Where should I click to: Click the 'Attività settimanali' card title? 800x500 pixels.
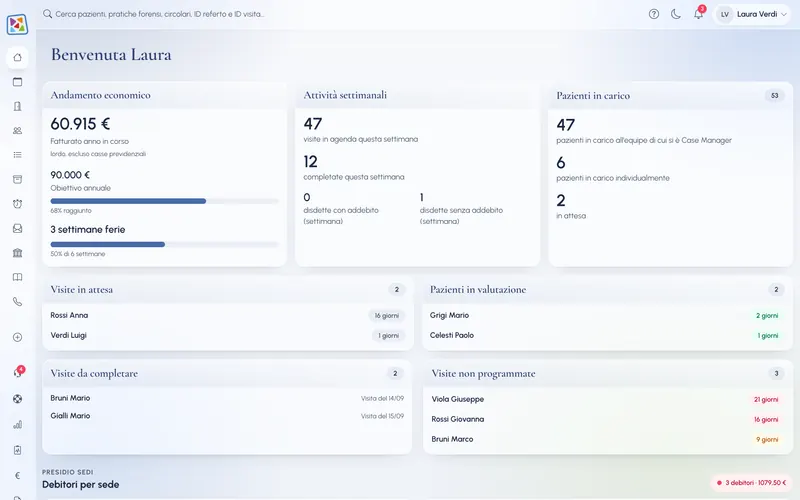[345, 95]
